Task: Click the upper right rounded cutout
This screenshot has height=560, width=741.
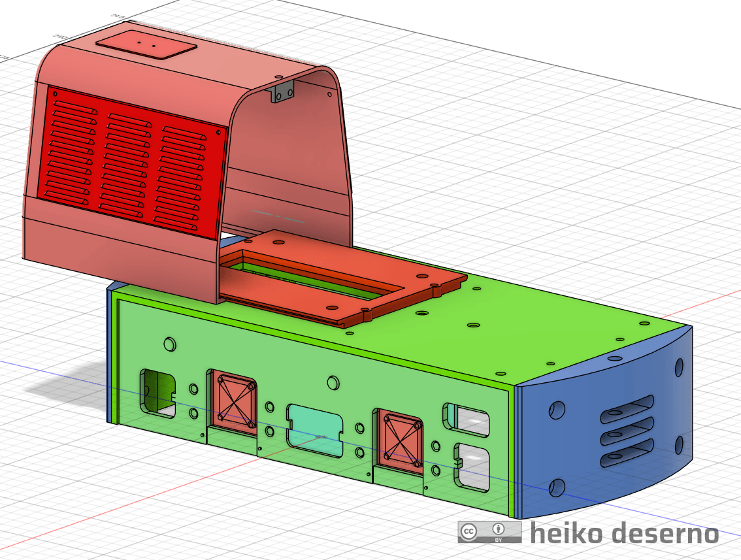Action: pos(466,416)
